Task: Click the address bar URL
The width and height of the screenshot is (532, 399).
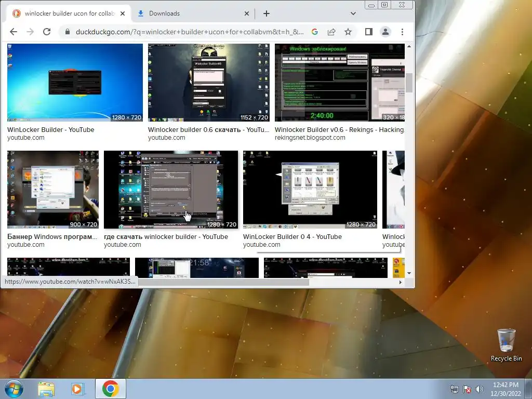Action: (190, 32)
